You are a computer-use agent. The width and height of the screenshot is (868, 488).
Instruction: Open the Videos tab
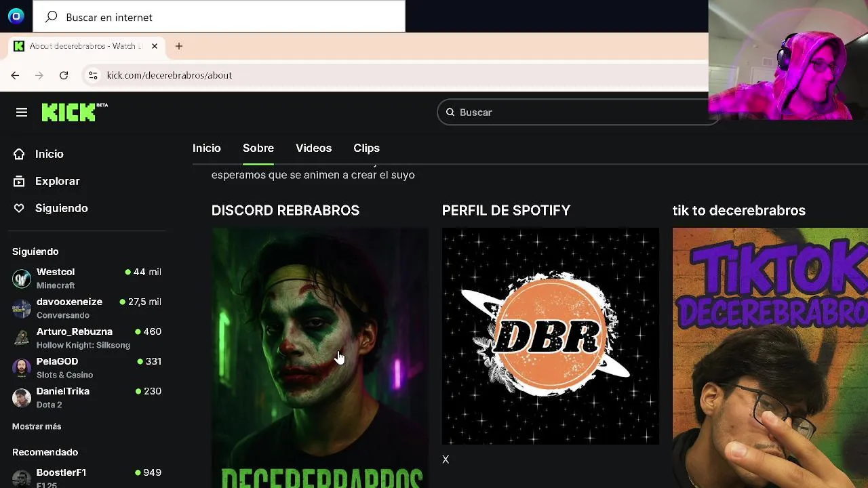(313, 148)
